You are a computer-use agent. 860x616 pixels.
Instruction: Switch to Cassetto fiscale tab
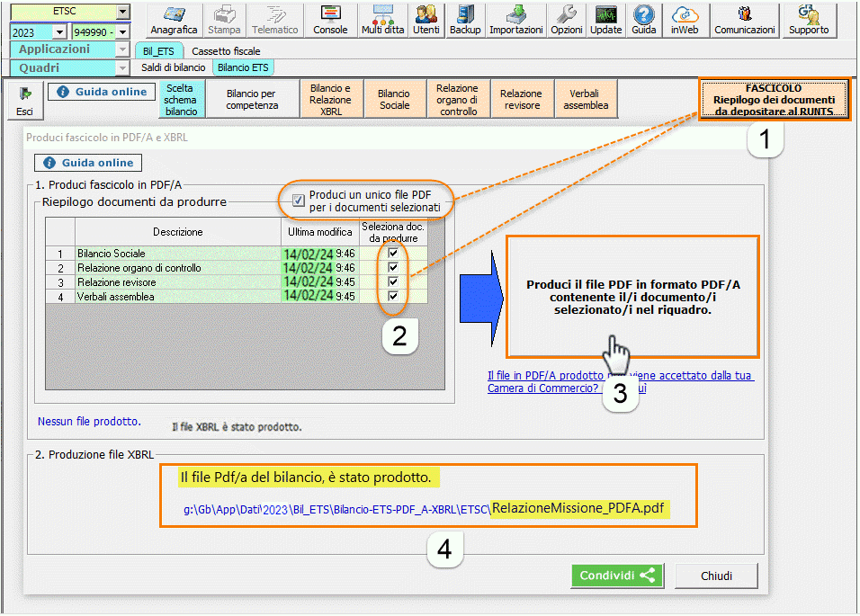226,51
